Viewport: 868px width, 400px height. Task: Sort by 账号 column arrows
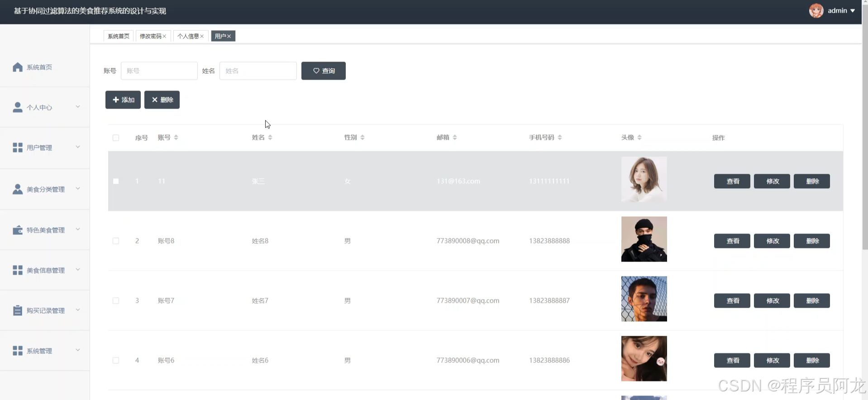click(x=176, y=138)
